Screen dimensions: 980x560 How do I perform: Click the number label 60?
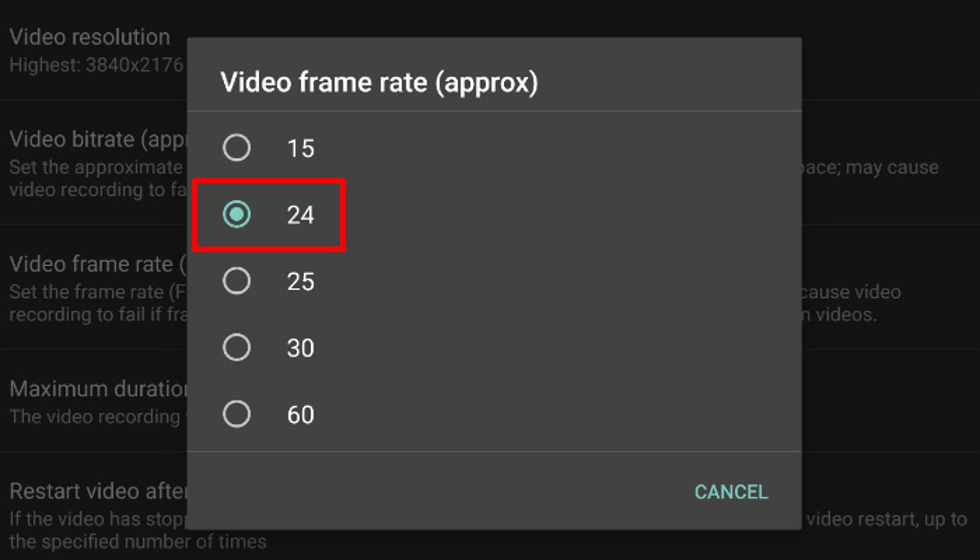point(300,414)
